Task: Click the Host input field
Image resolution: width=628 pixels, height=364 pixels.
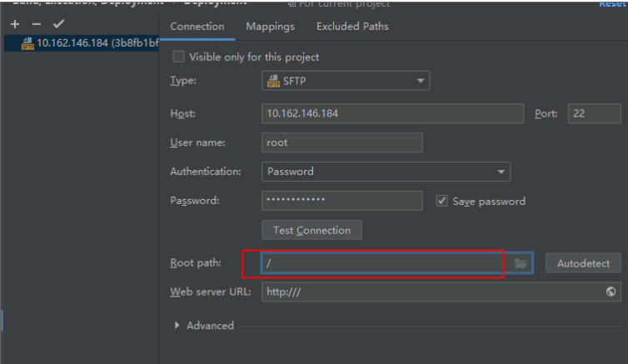Action: pyautogui.click(x=391, y=113)
